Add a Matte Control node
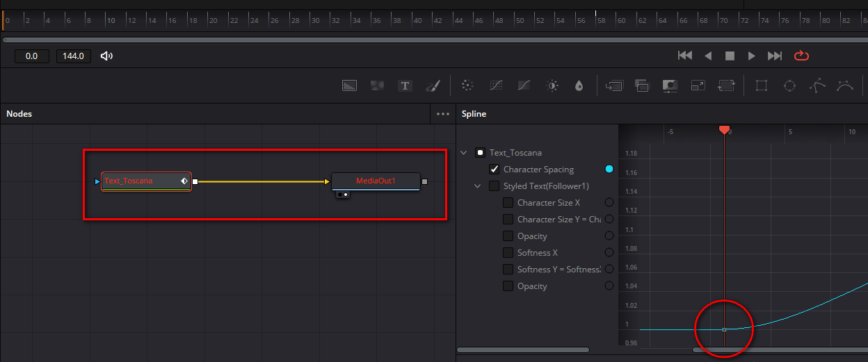 (x=670, y=85)
